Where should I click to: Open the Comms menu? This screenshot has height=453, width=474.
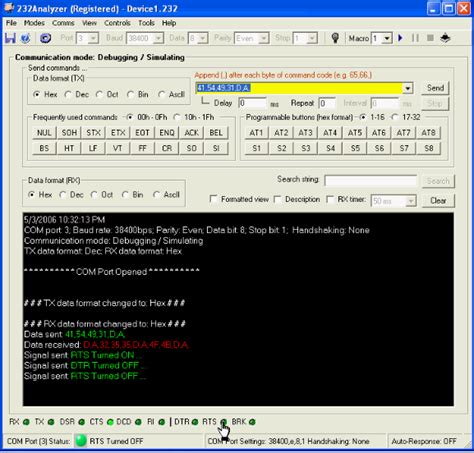[x=63, y=23]
